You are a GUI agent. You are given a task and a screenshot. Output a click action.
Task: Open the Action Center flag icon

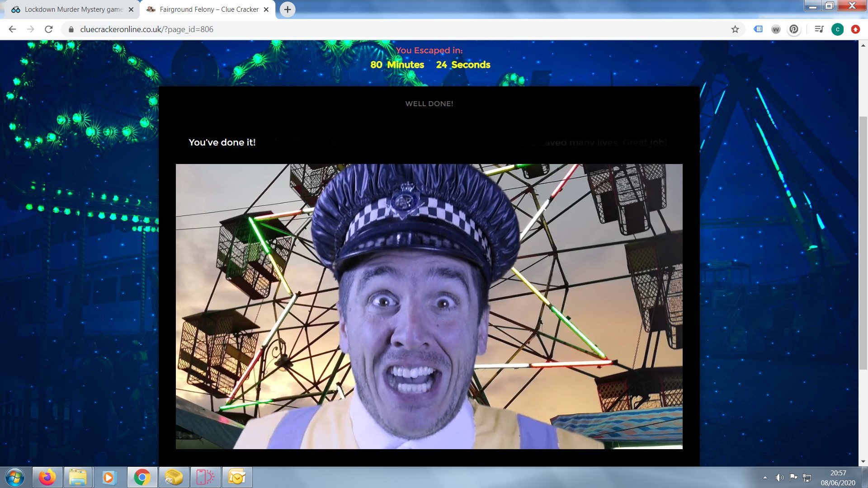tap(793, 477)
